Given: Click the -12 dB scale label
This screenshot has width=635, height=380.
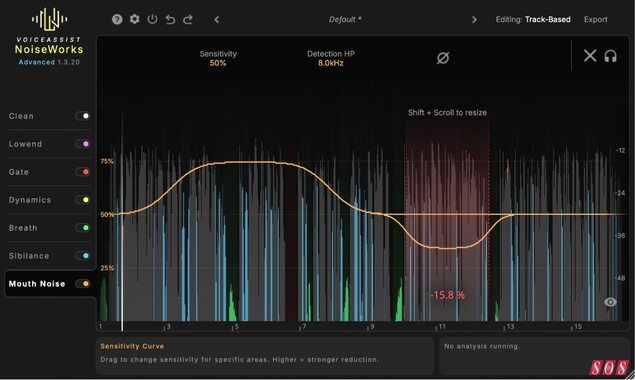Looking at the screenshot, I should coord(620,150).
